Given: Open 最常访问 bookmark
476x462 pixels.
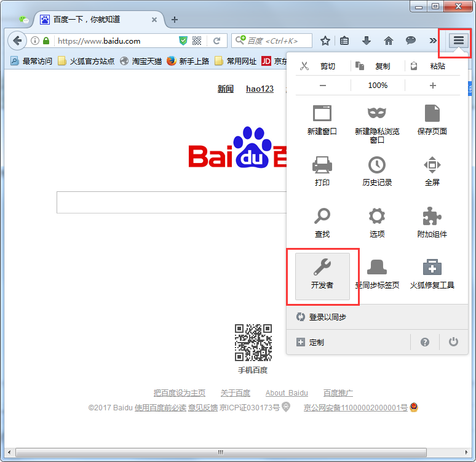Looking at the screenshot, I should (31, 61).
